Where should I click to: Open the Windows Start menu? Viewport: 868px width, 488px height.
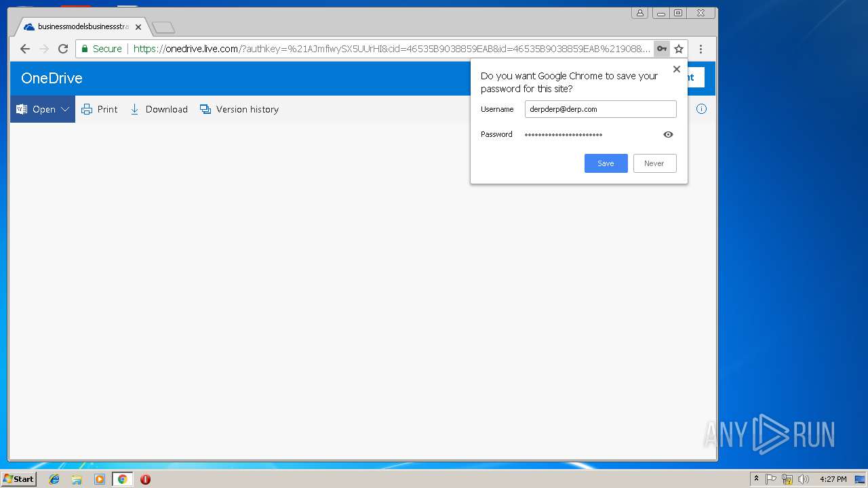click(18, 479)
